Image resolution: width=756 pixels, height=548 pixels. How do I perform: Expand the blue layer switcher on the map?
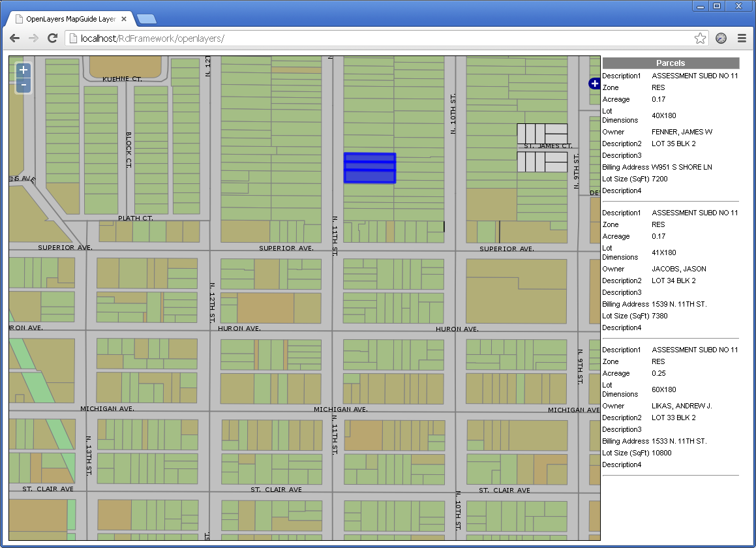click(594, 84)
